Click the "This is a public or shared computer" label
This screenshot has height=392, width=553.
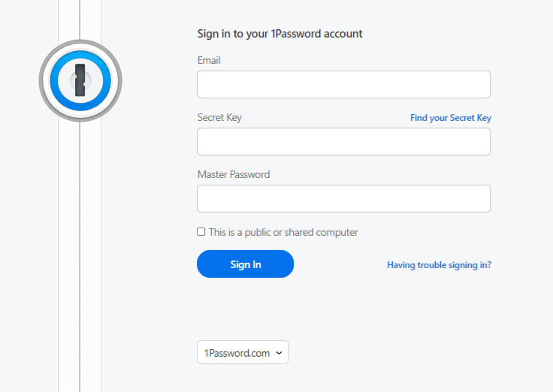[x=283, y=233]
